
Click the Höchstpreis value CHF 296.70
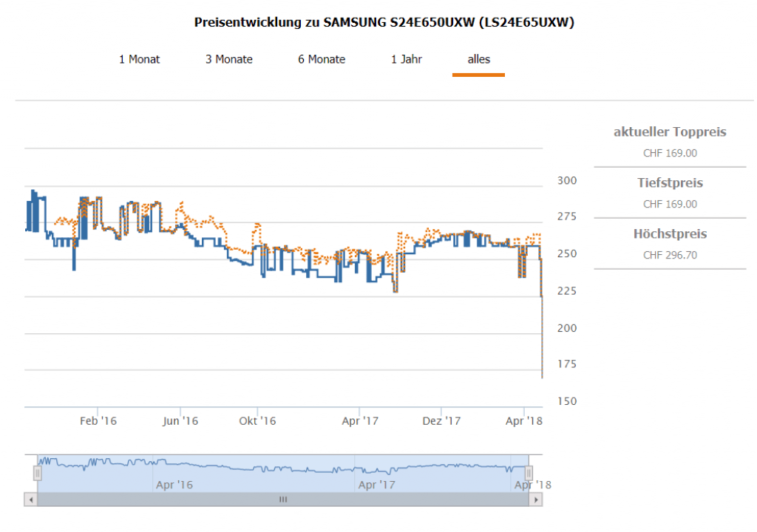[x=670, y=256]
